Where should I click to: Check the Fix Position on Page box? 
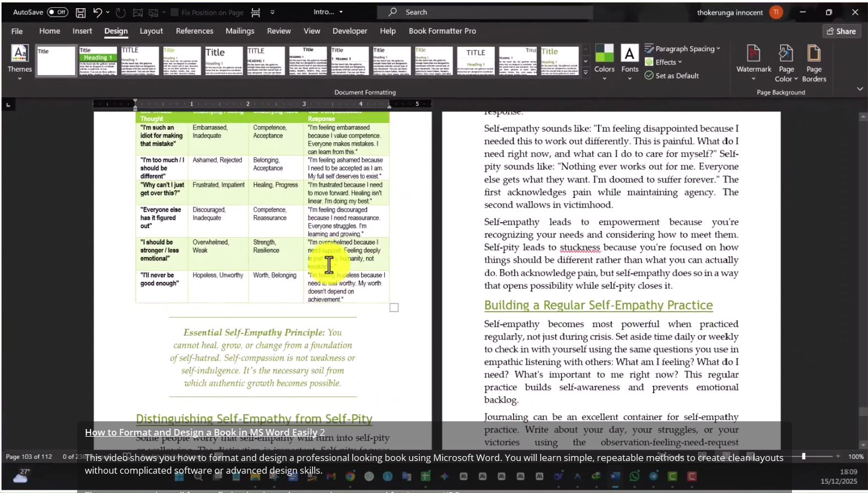tap(175, 12)
